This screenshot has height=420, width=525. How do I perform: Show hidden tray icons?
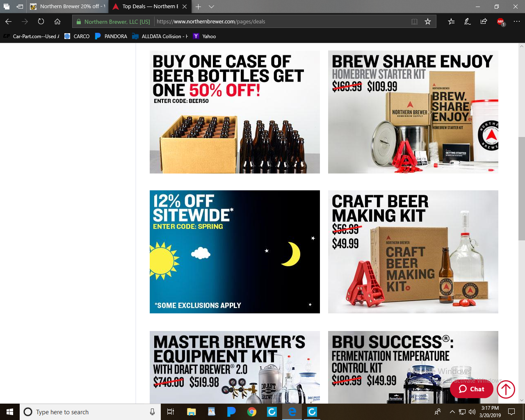[x=452, y=412]
